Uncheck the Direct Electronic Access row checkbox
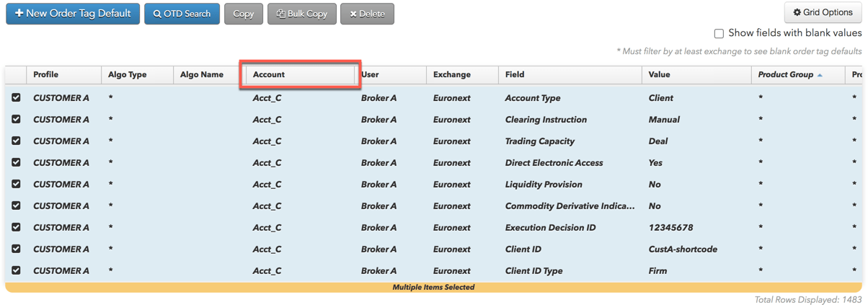This screenshot has height=305, width=868. [x=16, y=162]
